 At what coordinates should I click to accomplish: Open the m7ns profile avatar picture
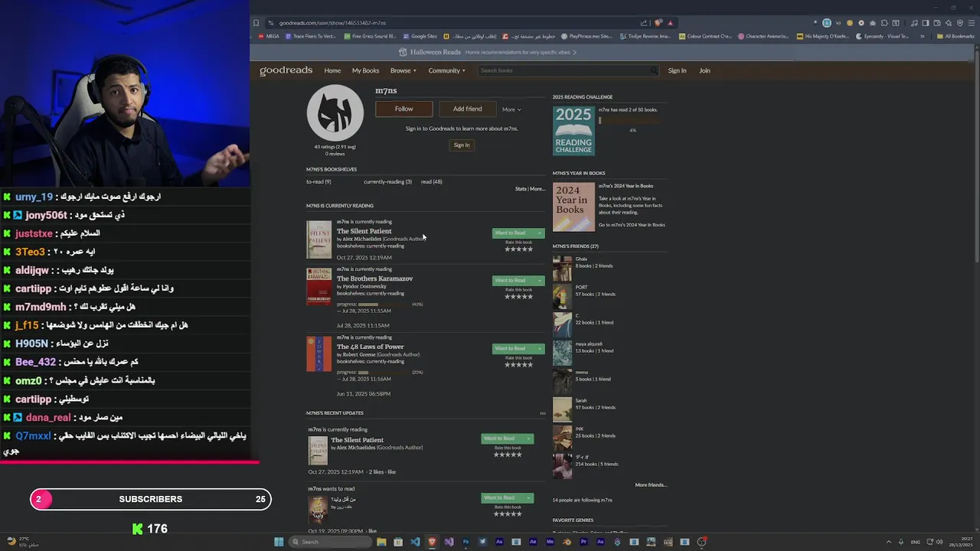point(335,112)
